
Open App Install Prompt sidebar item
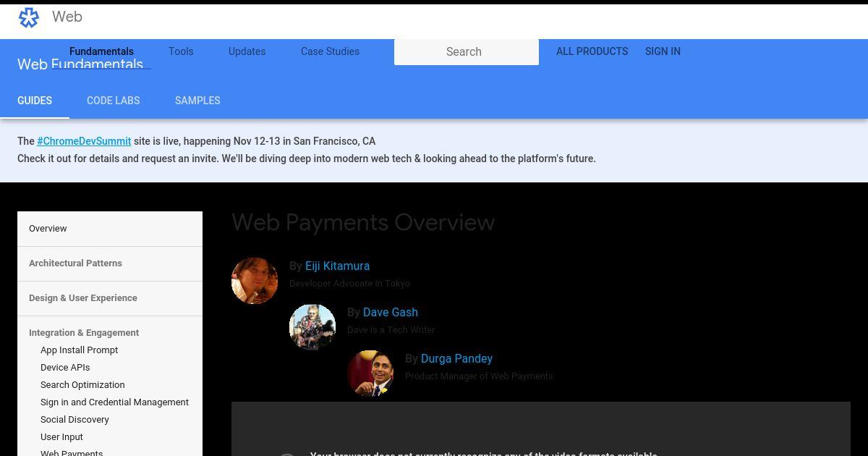click(79, 350)
